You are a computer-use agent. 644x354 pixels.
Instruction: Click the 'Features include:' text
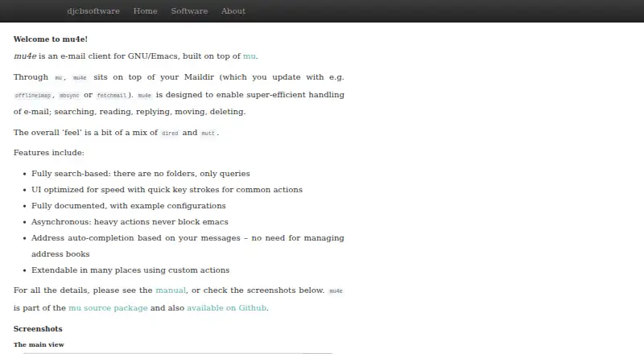tap(49, 153)
